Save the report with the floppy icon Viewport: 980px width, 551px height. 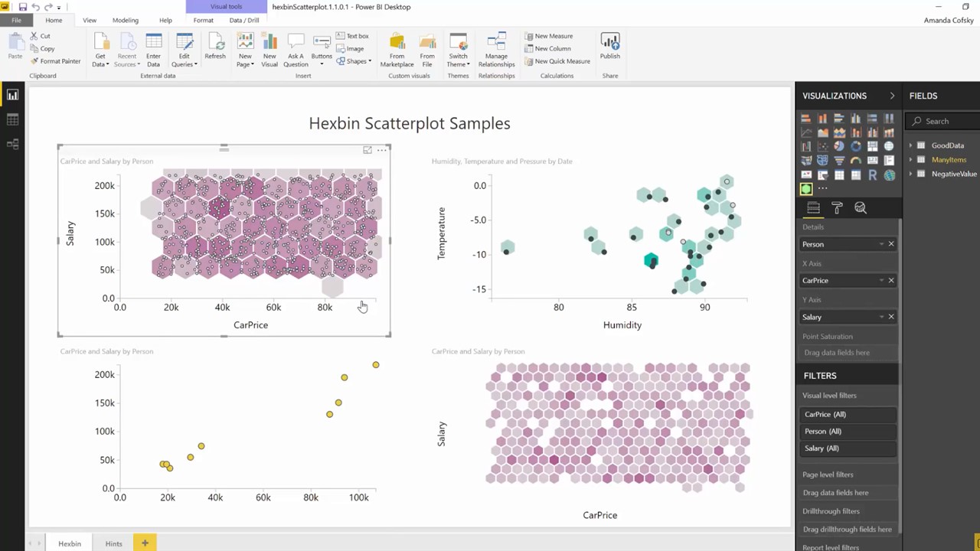pyautogui.click(x=23, y=7)
